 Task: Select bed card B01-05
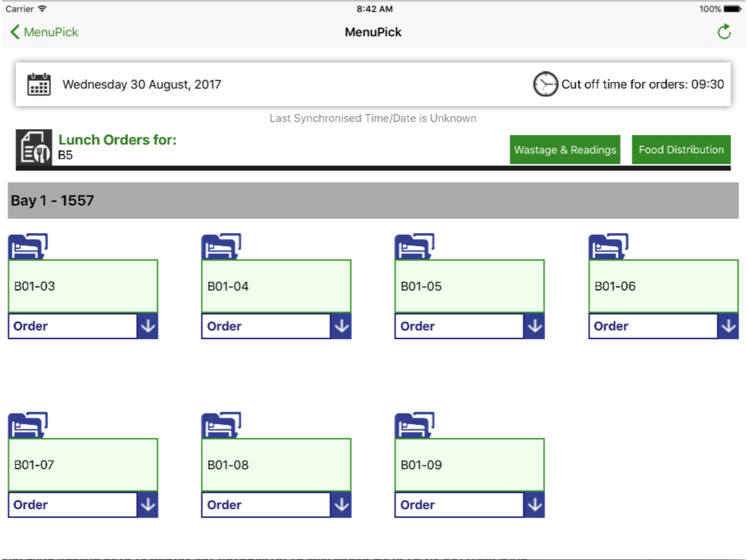click(469, 286)
